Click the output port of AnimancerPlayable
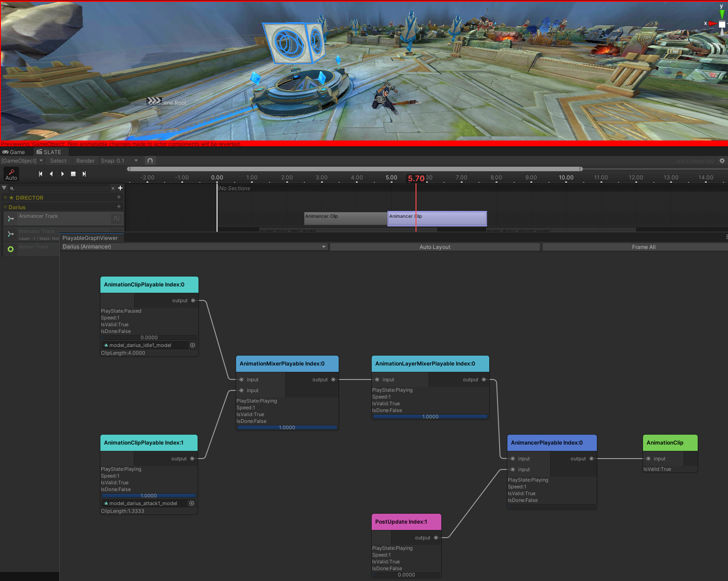The width and height of the screenshot is (728, 581). [591, 459]
